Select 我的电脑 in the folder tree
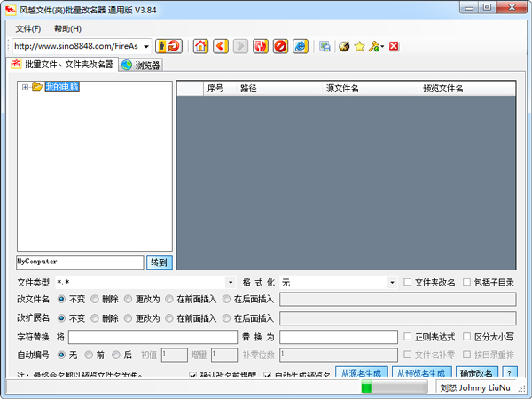This screenshot has width=532, height=399. tap(62, 87)
